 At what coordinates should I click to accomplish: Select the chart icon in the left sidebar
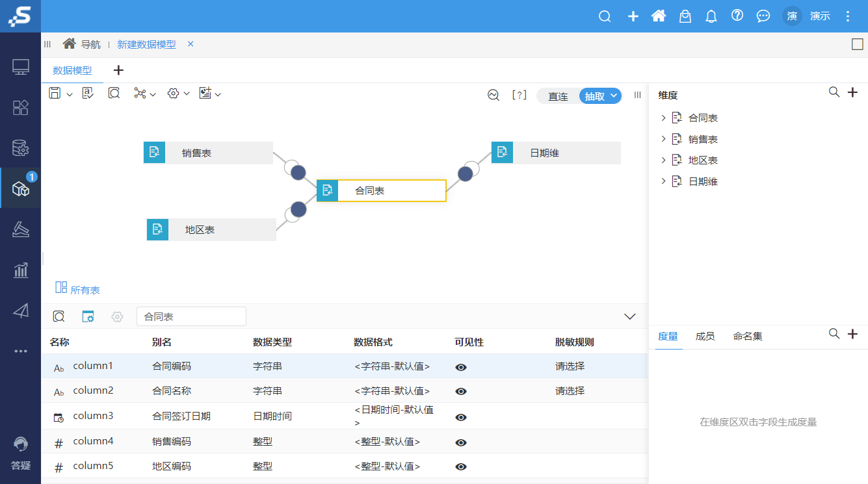click(21, 270)
